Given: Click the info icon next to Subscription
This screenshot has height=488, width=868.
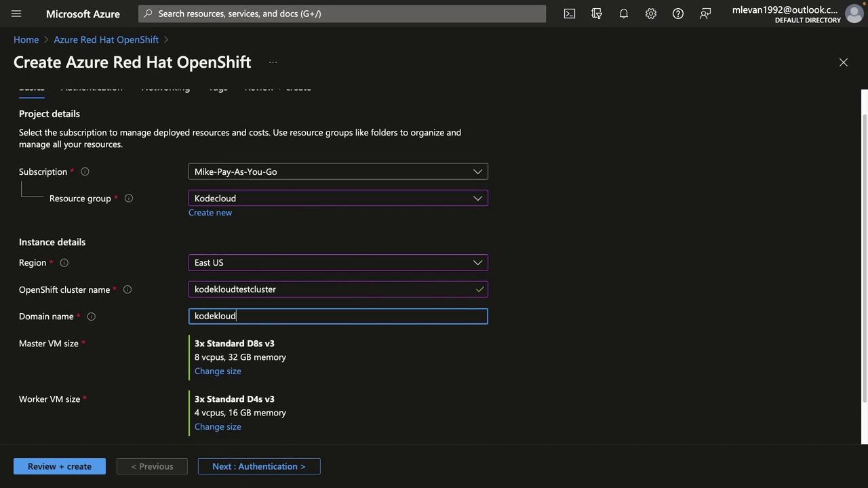Looking at the screenshot, I should [x=85, y=172].
